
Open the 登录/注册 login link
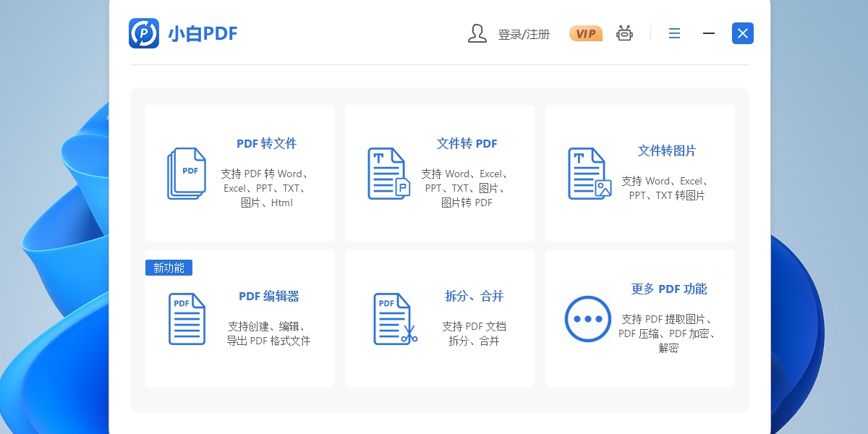point(524,34)
